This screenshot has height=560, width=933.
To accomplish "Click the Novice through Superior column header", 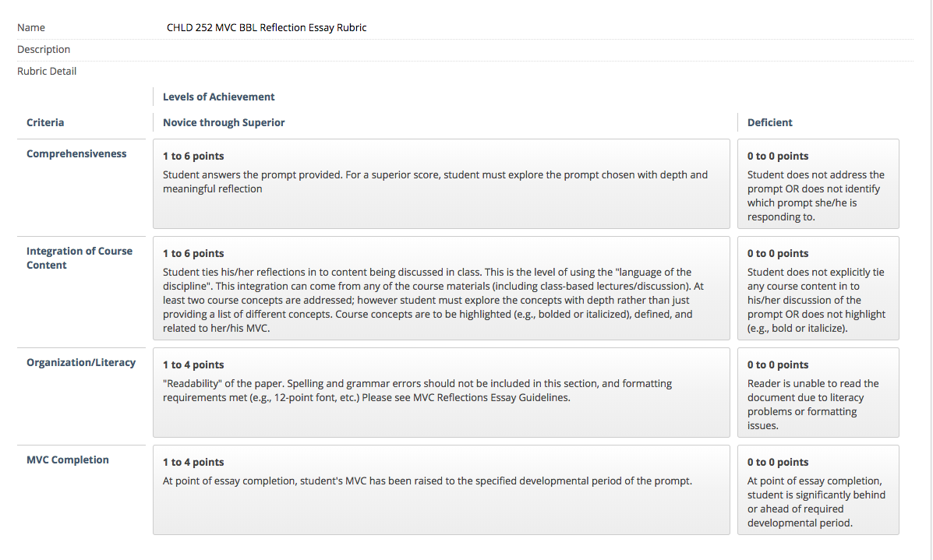I will tap(224, 122).
